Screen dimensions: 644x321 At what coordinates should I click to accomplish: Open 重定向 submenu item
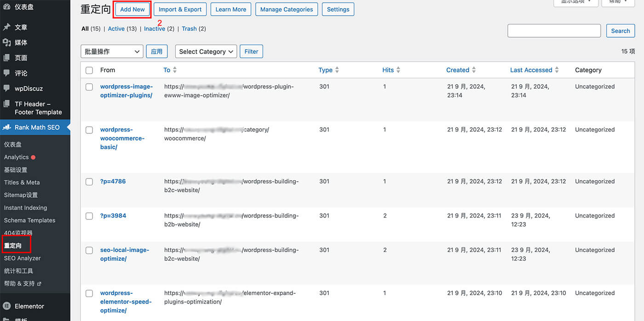click(x=13, y=246)
